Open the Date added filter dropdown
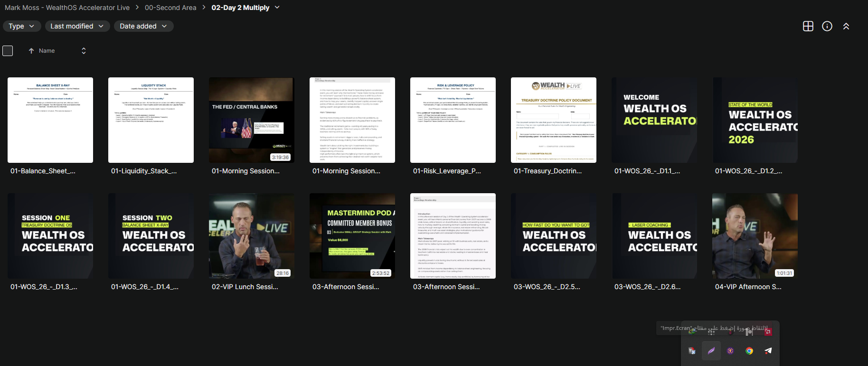The height and width of the screenshot is (366, 868). click(143, 26)
